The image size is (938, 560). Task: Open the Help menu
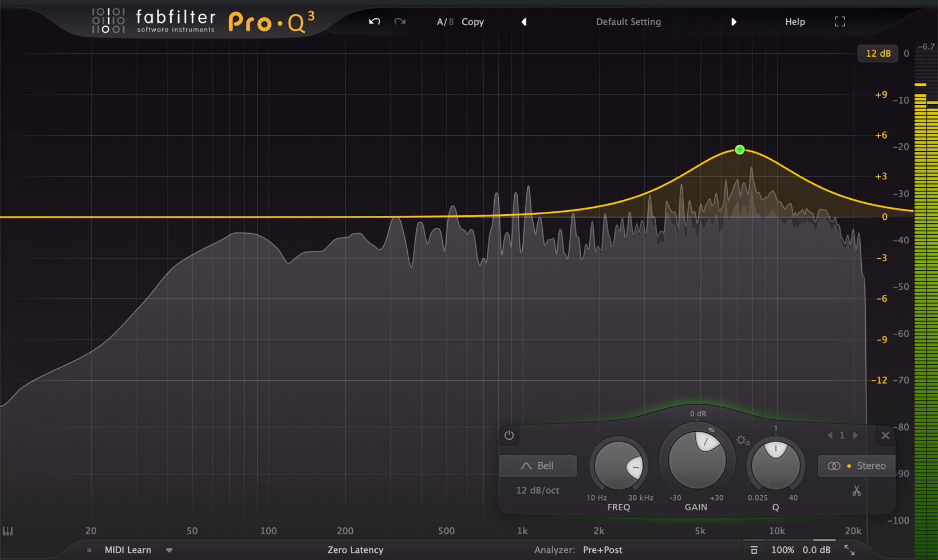pyautogui.click(x=795, y=22)
